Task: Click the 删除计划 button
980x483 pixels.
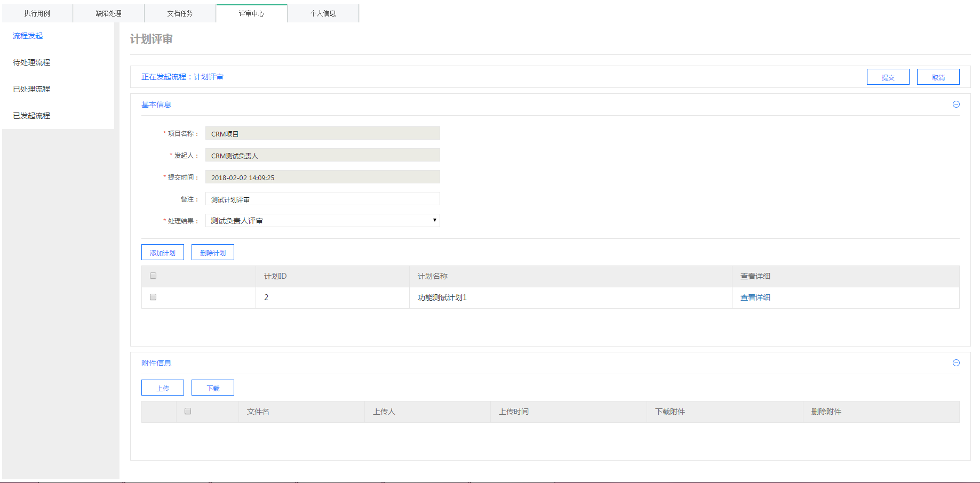Action: (213, 253)
